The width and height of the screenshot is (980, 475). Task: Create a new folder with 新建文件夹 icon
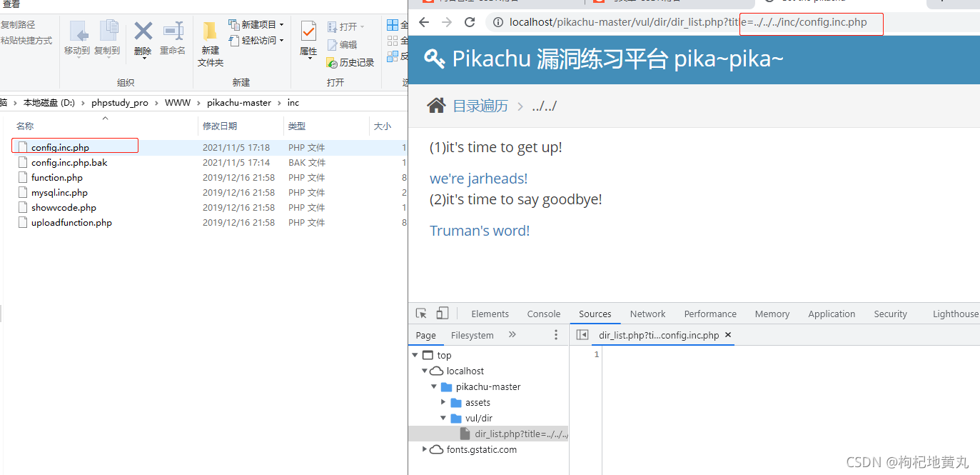point(210,31)
